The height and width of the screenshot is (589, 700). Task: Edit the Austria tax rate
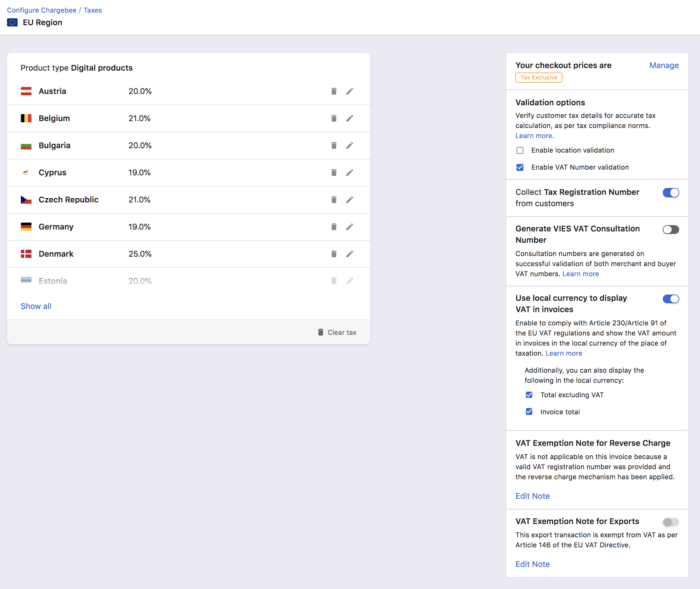(350, 91)
